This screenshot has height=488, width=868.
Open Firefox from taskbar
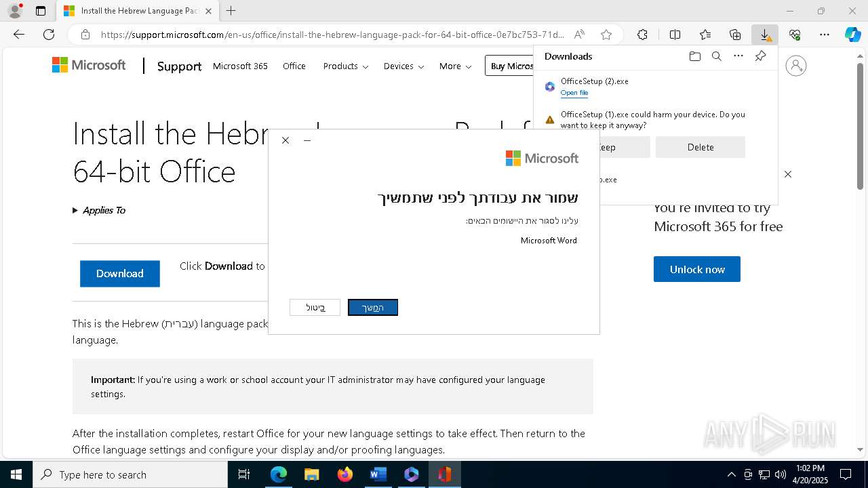point(345,474)
